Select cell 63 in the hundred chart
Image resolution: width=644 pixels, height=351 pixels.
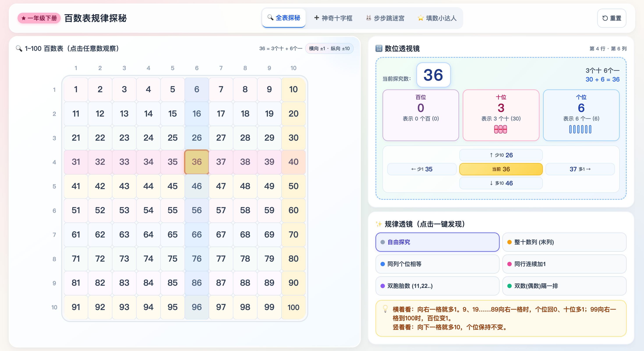[x=124, y=234]
